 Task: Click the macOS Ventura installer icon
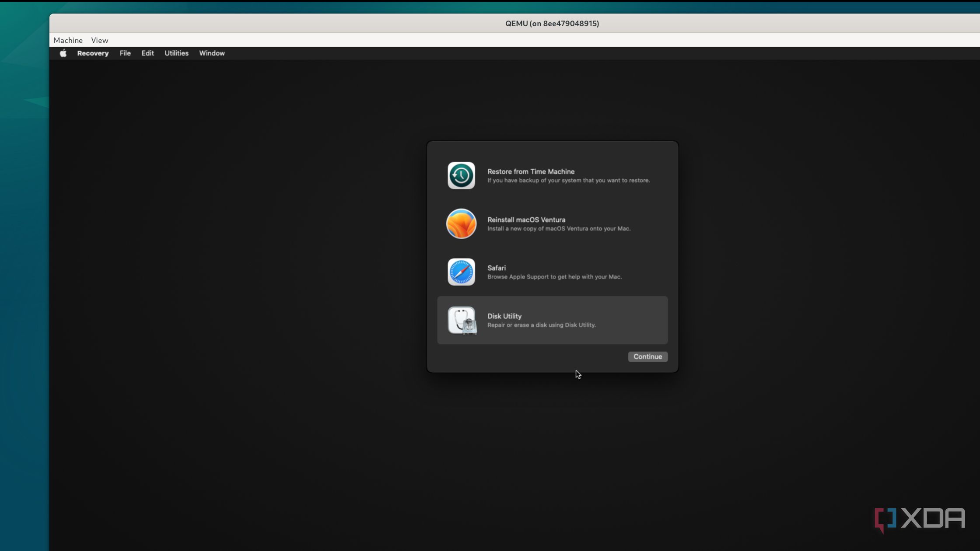pyautogui.click(x=461, y=223)
